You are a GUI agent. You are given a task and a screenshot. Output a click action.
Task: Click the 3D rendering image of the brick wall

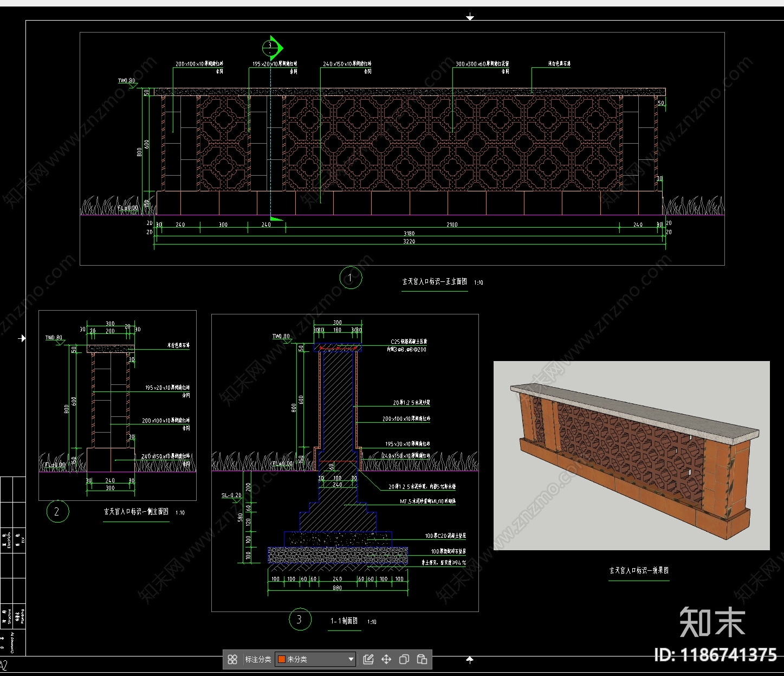632,455
